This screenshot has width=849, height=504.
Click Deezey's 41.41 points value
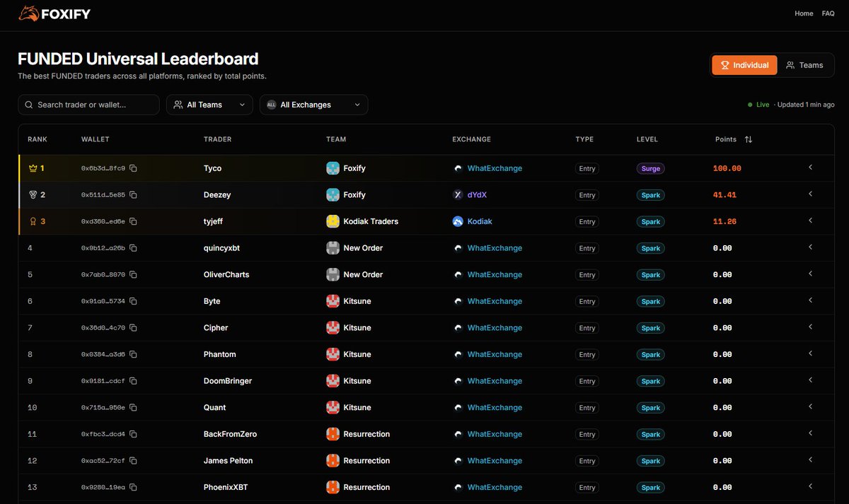pyautogui.click(x=724, y=195)
